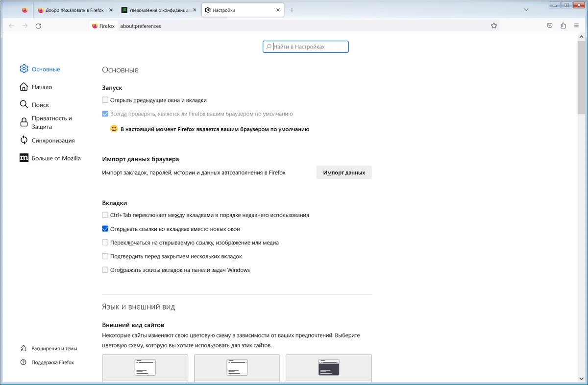Open the Поиск settings category
Viewport: 588px width, 385px height.
[40, 104]
